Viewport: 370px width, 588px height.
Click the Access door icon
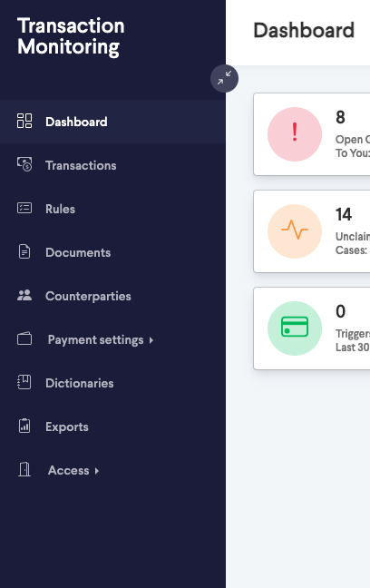click(x=24, y=469)
